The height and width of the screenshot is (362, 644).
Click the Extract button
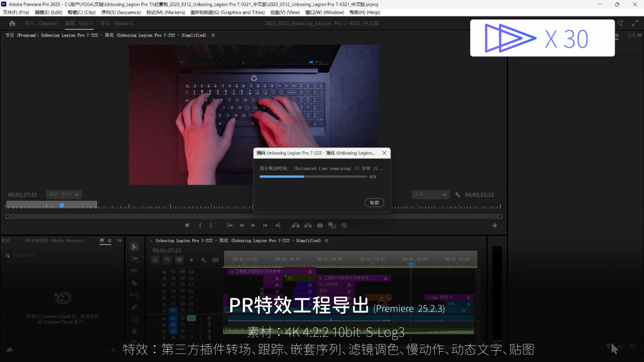pyautogui.click(x=308, y=226)
